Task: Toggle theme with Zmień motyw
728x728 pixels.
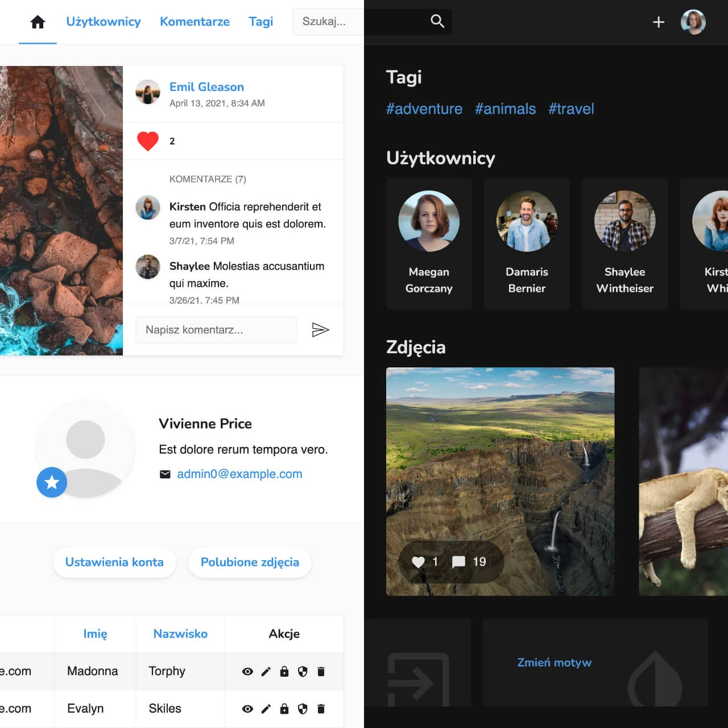Action: click(554, 663)
